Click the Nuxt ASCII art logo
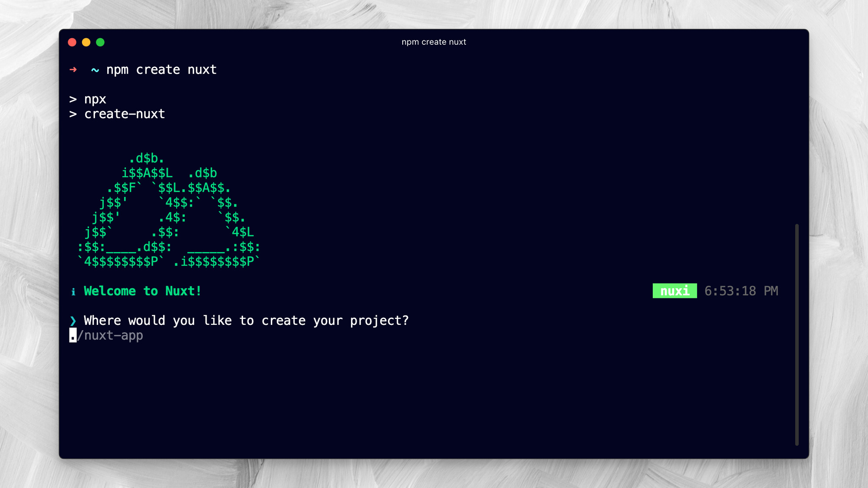Viewport: 868px width, 488px height. point(169,210)
